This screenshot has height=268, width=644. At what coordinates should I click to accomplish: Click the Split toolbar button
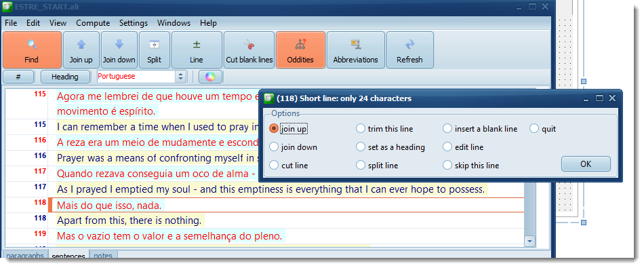[x=154, y=50]
